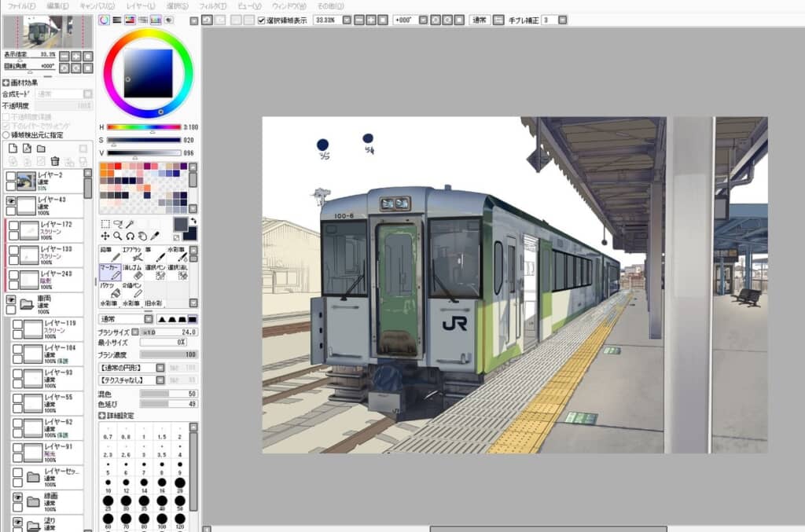Click the 通常 view mode button in toolbar

479,20
